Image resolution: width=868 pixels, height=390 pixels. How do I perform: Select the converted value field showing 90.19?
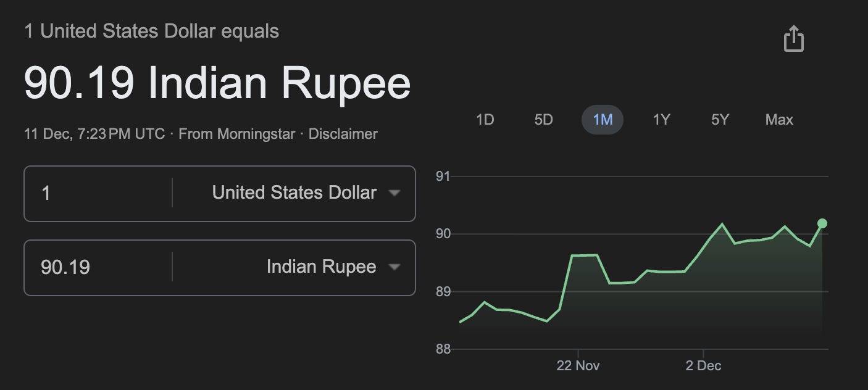pyautogui.click(x=93, y=267)
